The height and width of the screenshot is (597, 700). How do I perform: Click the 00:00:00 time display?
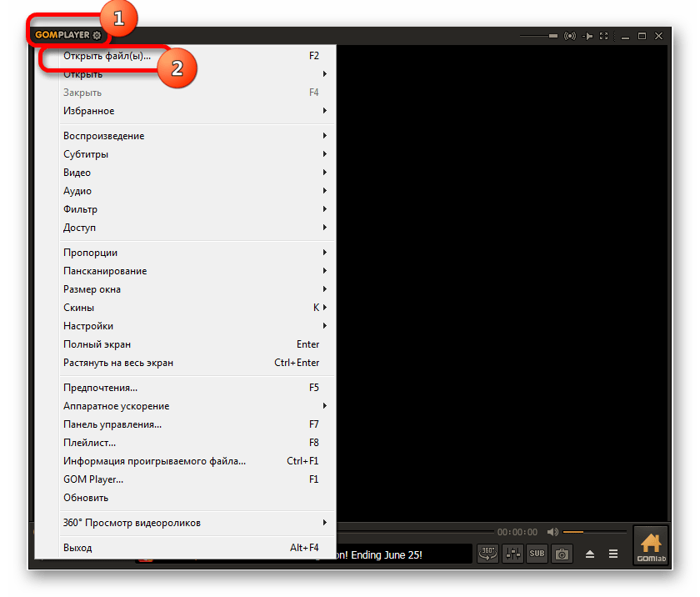(x=517, y=532)
